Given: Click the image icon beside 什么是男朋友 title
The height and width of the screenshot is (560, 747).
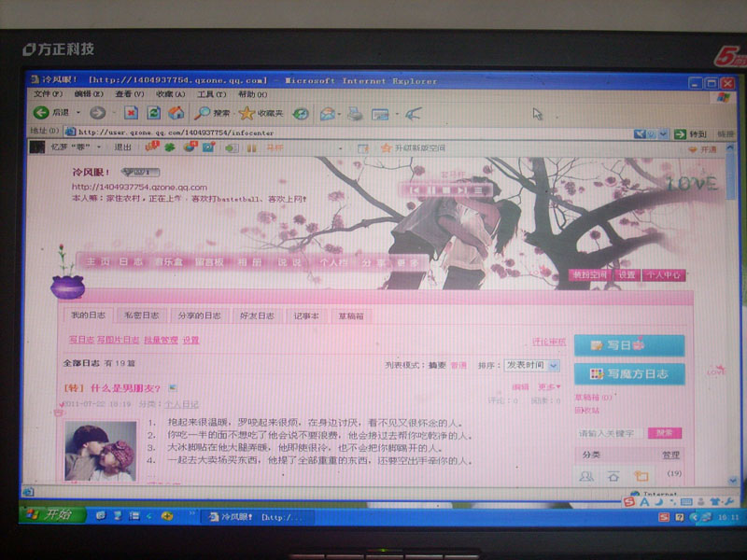Looking at the screenshot, I should tap(173, 387).
